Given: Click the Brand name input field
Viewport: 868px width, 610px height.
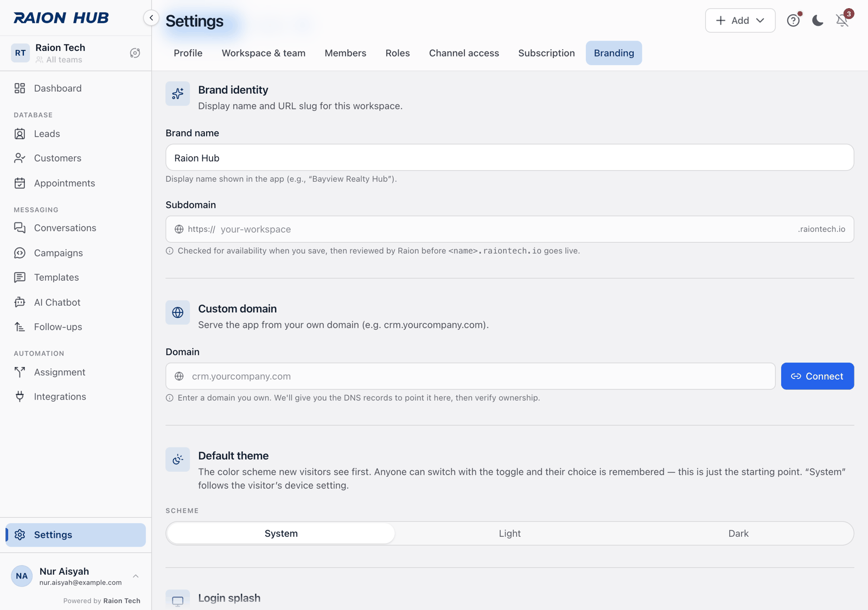Looking at the screenshot, I should click(x=509, y=158).
